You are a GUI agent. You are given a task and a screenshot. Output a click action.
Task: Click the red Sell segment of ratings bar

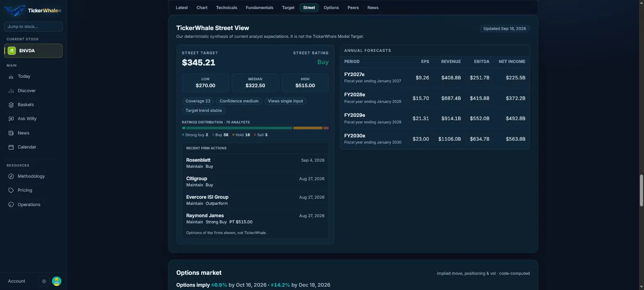tap(326, 128)
